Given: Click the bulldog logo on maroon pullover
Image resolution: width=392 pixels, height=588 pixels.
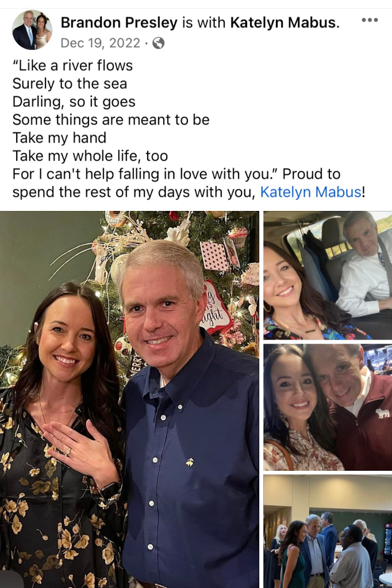Looking at the screenshot, I should 383,414.
